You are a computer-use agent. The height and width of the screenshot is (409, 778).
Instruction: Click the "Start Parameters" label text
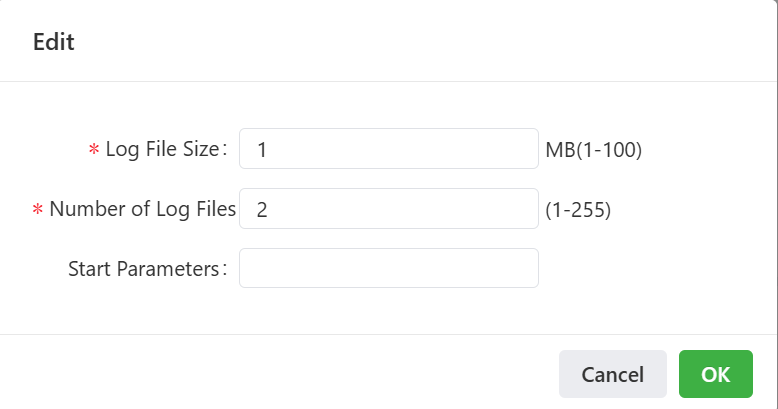pos(146,268)
